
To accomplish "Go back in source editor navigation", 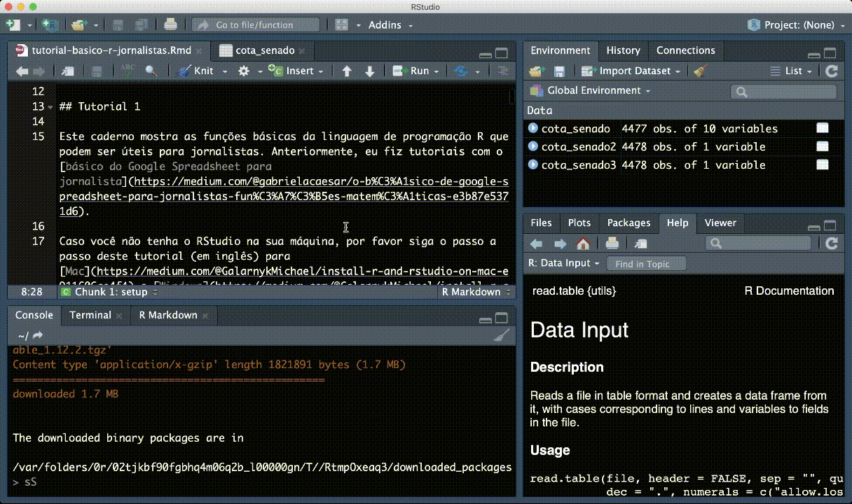I will (x=22, y=71).
